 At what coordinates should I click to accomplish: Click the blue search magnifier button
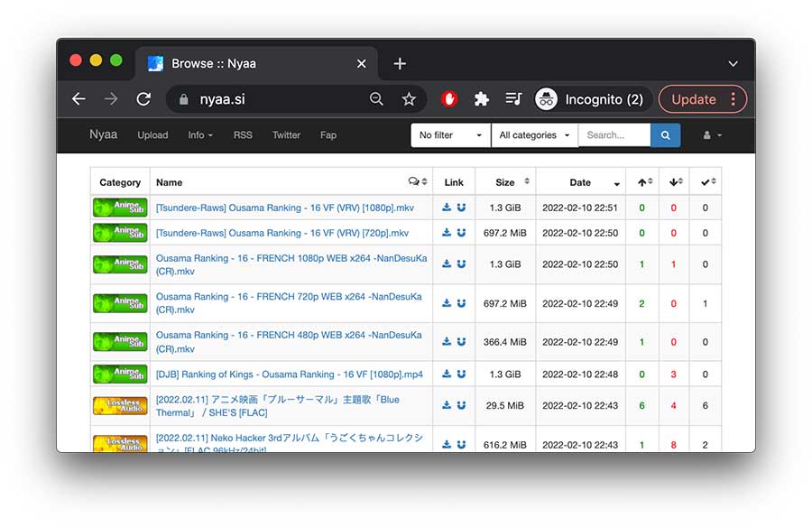click(665, 135)
